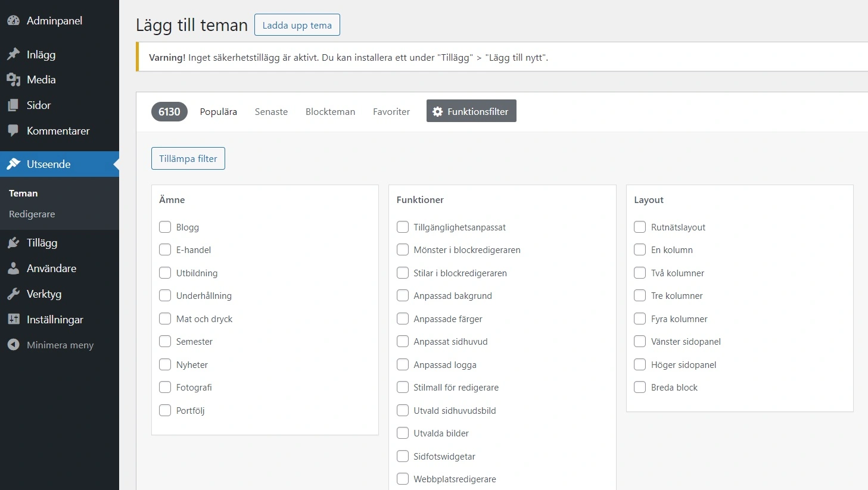Image resolution: width=868 pixels, height=490 pixels.
Task: Toggle the Vänster sidopanel checkbox
Action: point(640,341)
